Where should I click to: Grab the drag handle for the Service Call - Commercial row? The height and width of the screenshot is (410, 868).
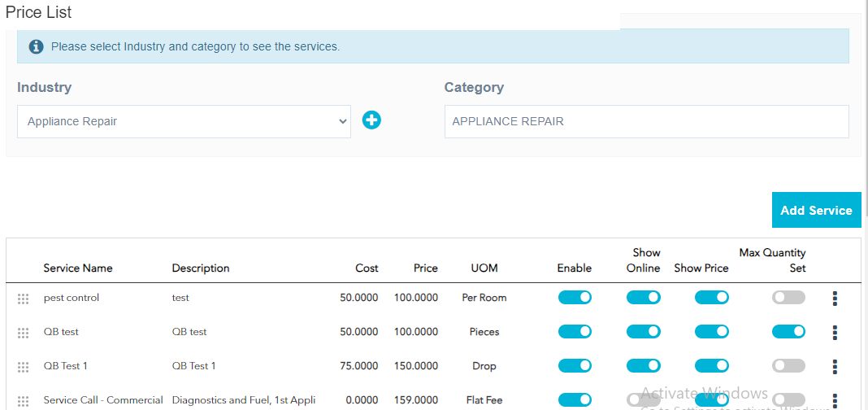click(x=23, y=400)
